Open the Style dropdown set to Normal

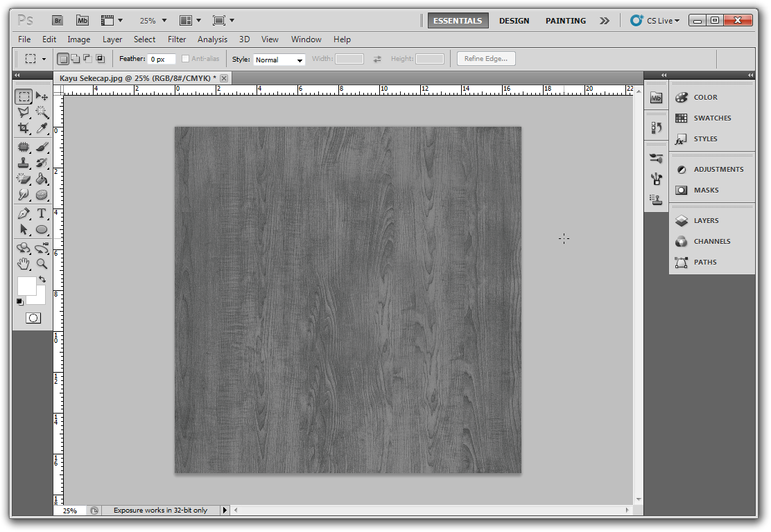coord(279,60)
